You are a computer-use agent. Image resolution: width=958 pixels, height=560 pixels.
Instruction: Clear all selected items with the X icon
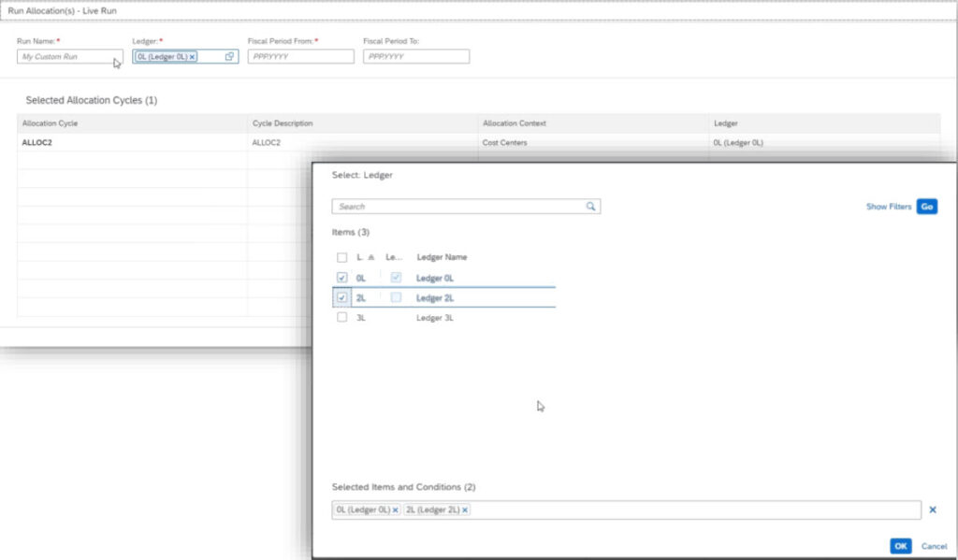tap(932, 510)
